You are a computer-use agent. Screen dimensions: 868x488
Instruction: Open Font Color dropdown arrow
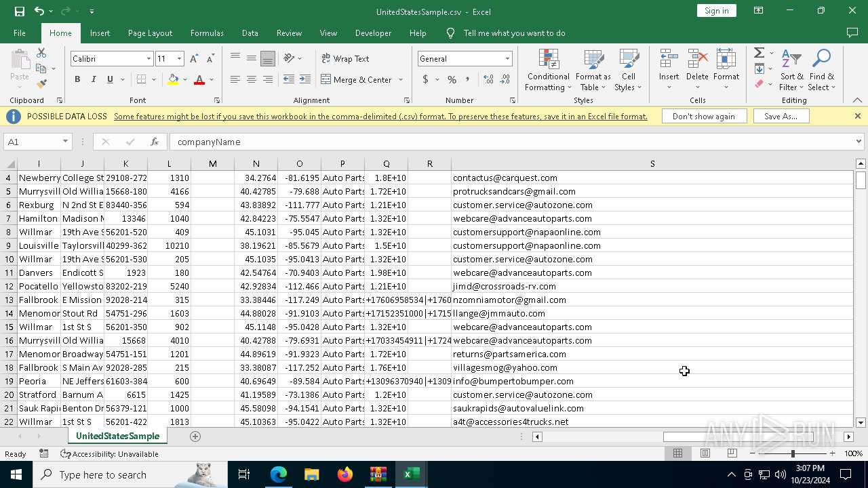[x=212, y=79]
